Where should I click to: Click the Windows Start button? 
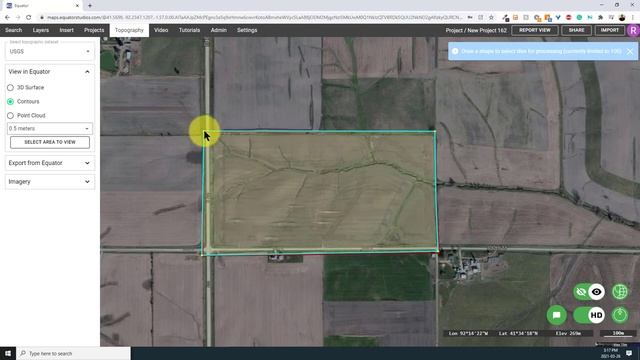coord(8,353)
